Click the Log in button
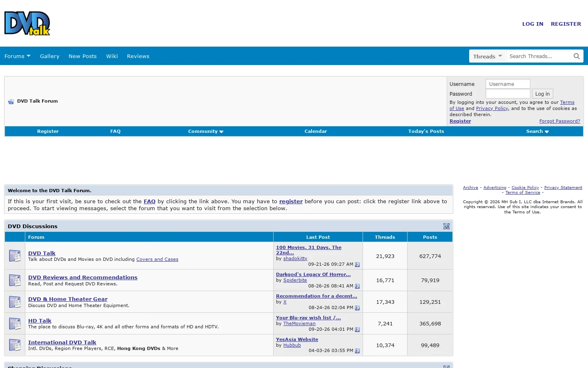588x368 pixels. coord(542,94)
